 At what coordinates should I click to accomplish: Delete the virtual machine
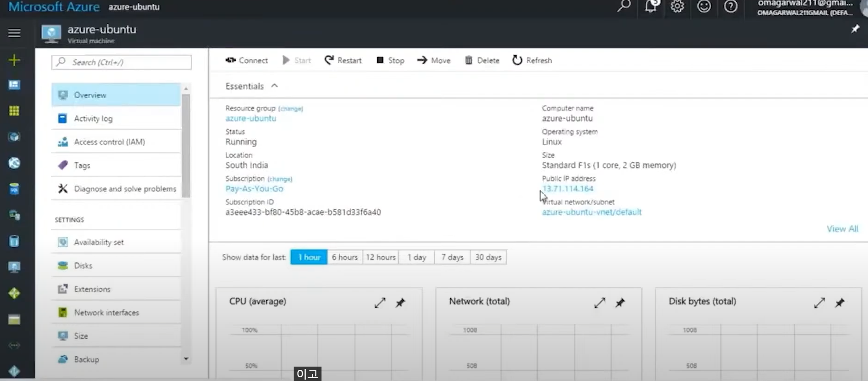[482, 60]
